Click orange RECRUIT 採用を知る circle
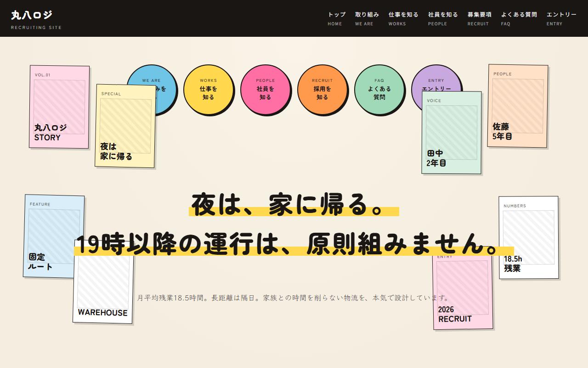The width and height of the screenshot is (588, 368). [x=322, y=90]
